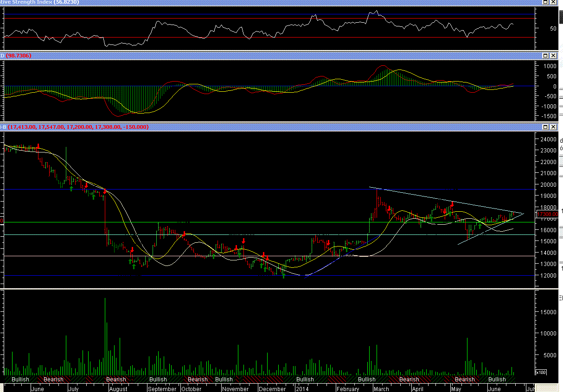Maximize the MACD indicator panel

pos(545,56)
